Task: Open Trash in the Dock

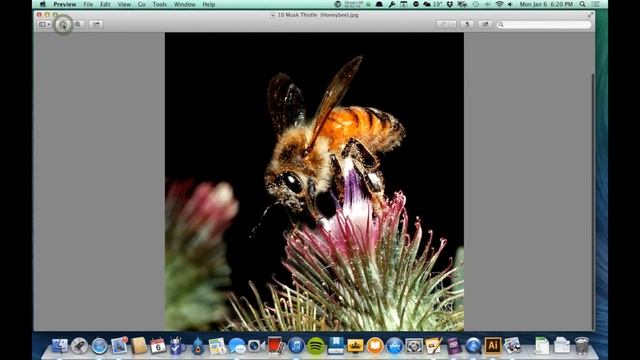Action: [x=581, y=346]
